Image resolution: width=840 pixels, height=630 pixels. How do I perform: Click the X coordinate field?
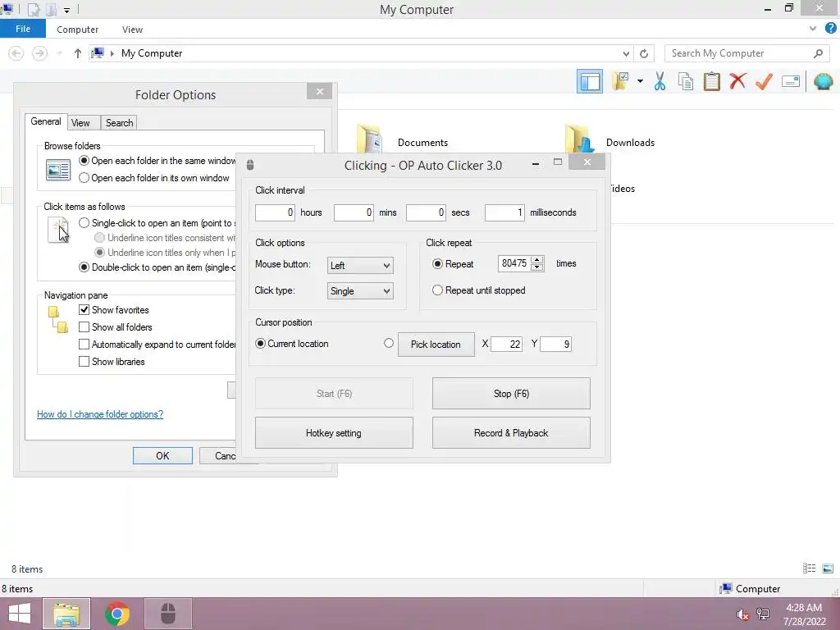[x=506, y=344]
